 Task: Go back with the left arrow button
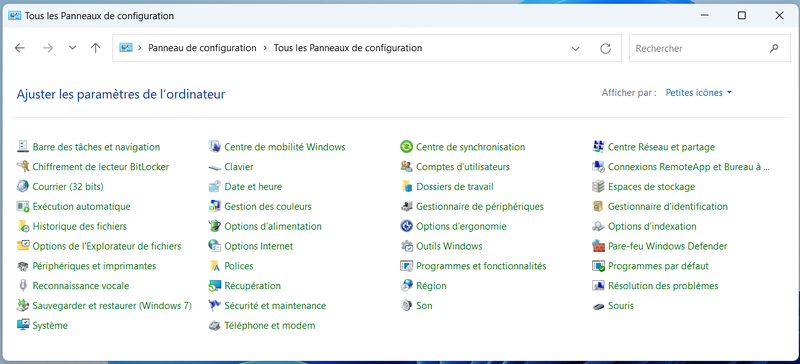coord(20,48)
